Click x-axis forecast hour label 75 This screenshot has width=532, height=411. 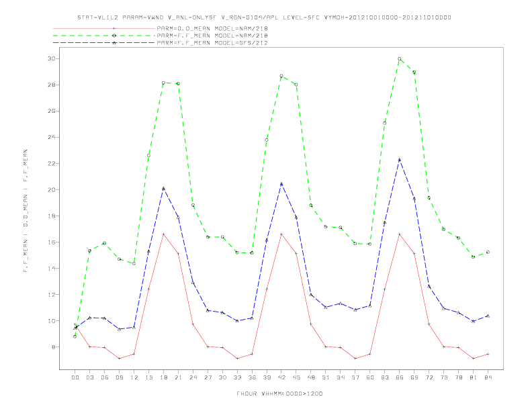point(444,377)
